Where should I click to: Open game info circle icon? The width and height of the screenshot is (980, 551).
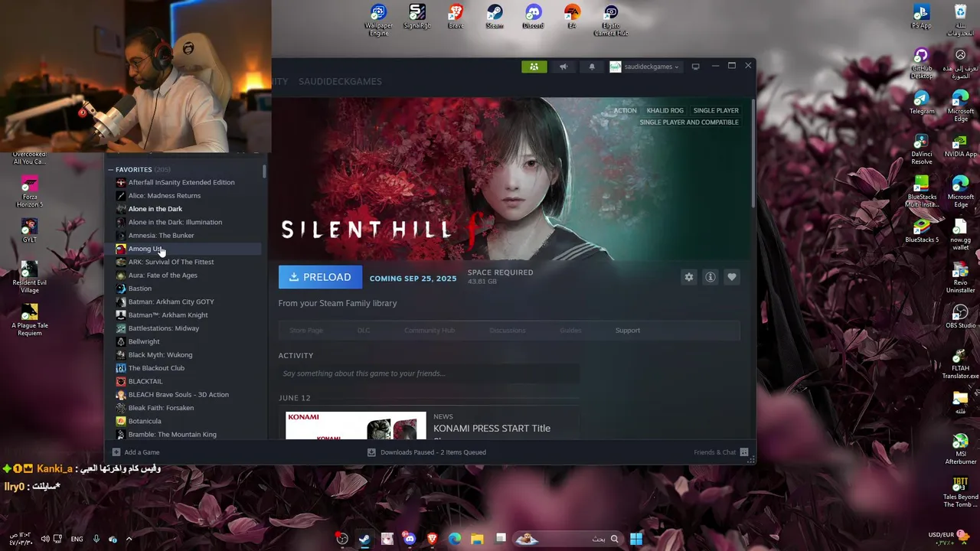click(710, 277)
